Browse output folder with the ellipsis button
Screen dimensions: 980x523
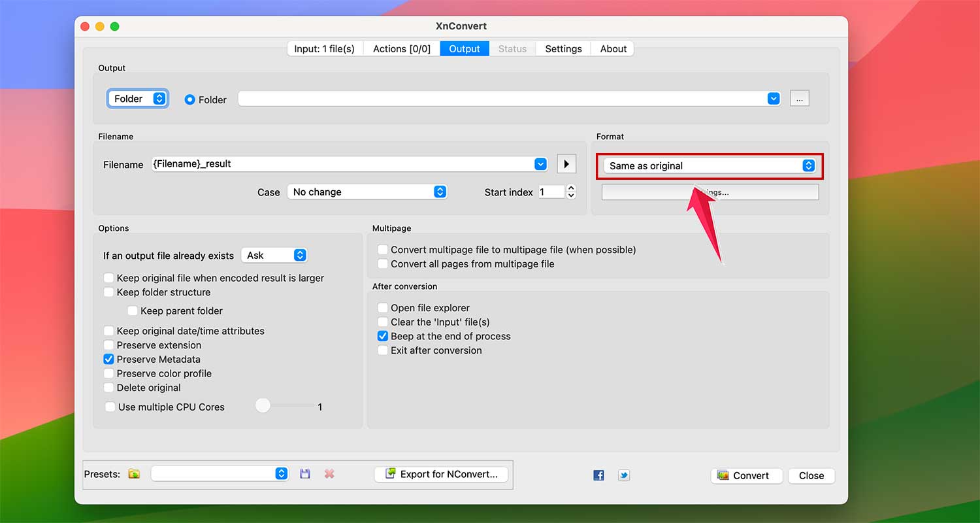click(x=799, y=98)
